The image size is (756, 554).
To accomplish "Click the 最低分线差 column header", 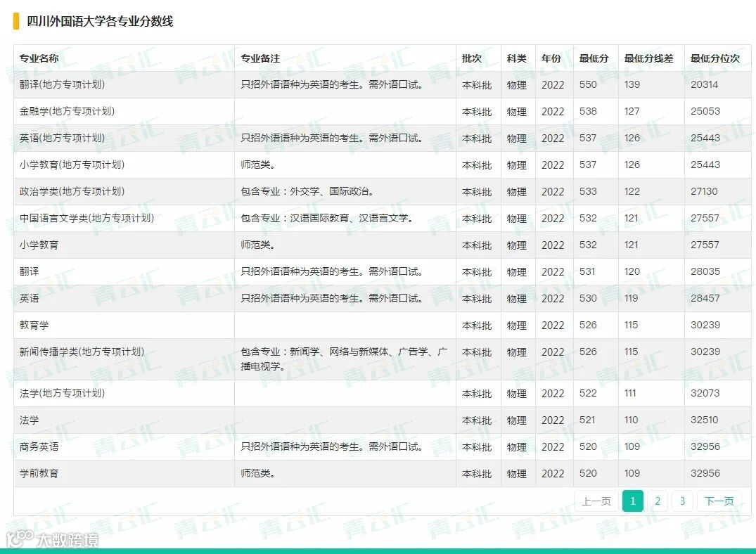I will click(649, 58).
